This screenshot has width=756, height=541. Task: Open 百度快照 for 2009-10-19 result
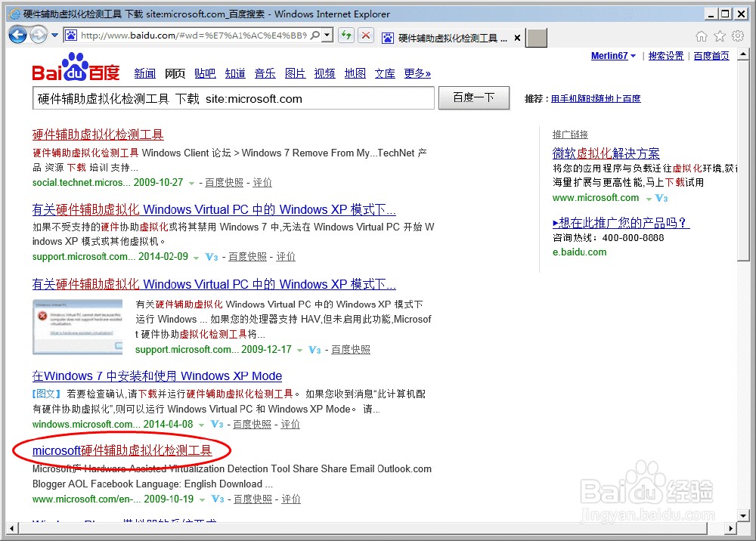pos(253,499)
